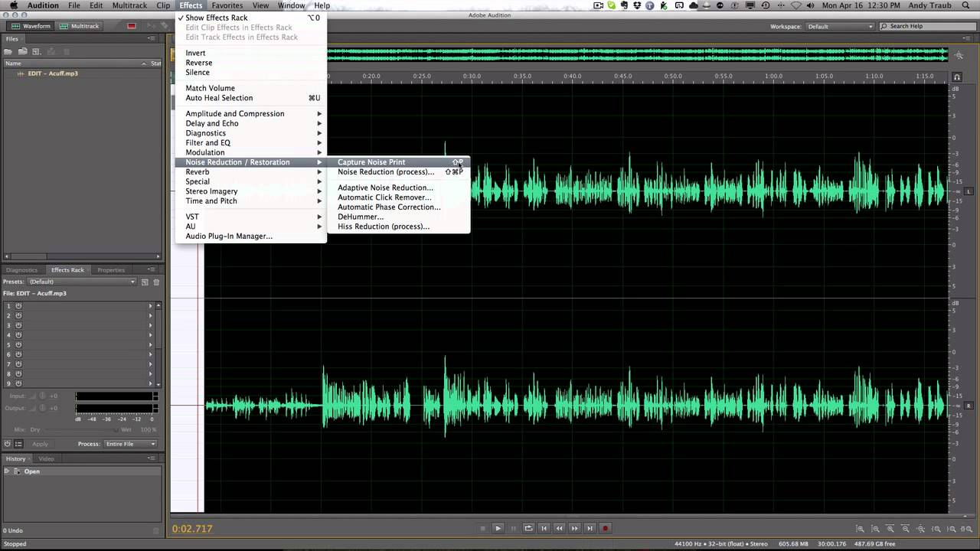The height and width of the screenshot is (551, 980).
Task: Click the Rewind transport button
Action: click(559, 528)
